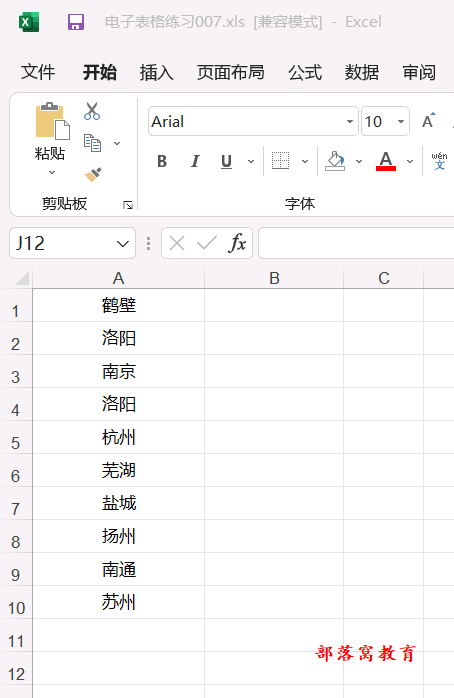Screen dimensions: 454x698
Task: Increase font size with the A icon
Action: pyautogui.click(x=429, y=121)
